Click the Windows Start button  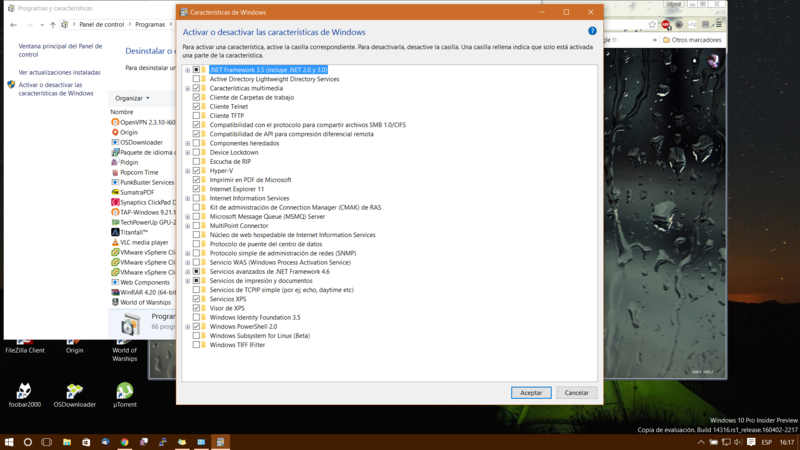tap(9, 441)
